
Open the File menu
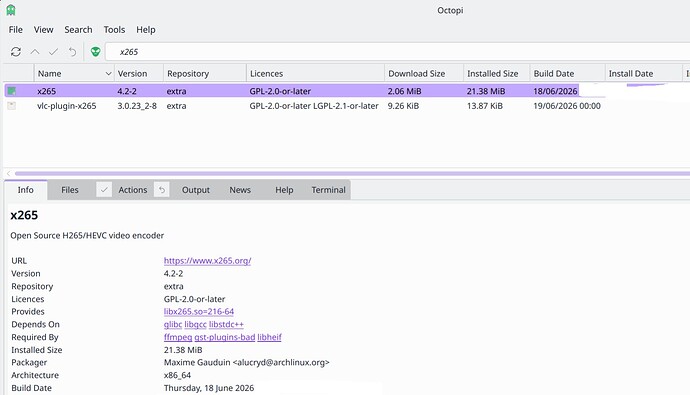tap(15, 29)
